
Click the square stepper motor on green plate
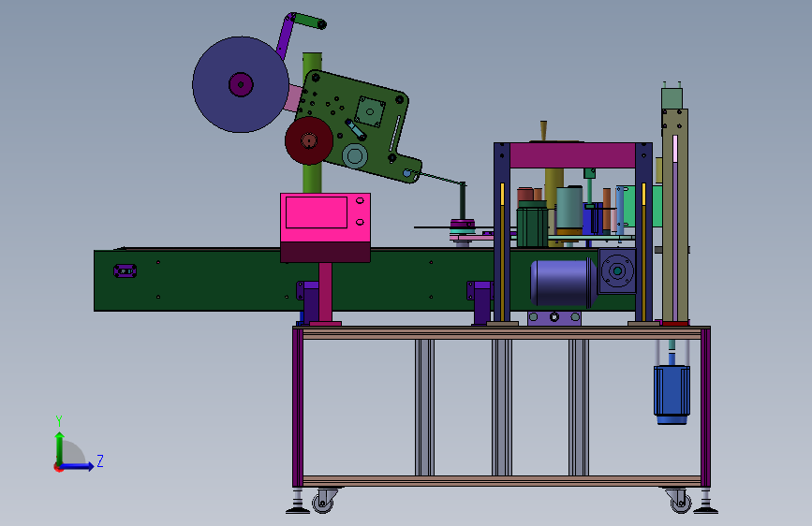(x=370, y=111)
